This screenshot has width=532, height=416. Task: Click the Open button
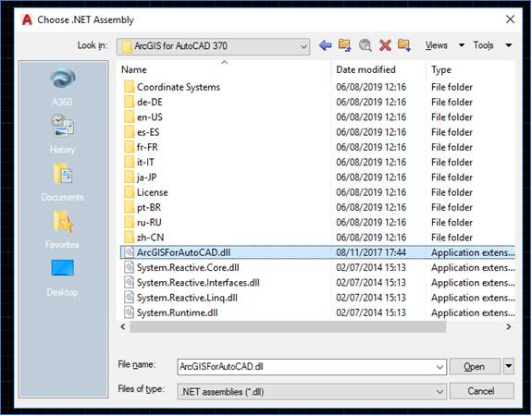click(x=475, y=366)
